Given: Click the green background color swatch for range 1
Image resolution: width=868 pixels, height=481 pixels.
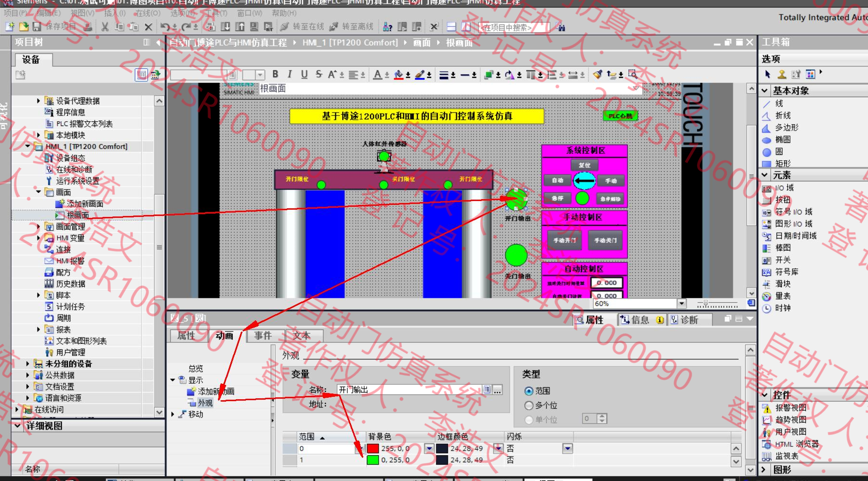Looking at the screenshot, I should click(373, 460).
